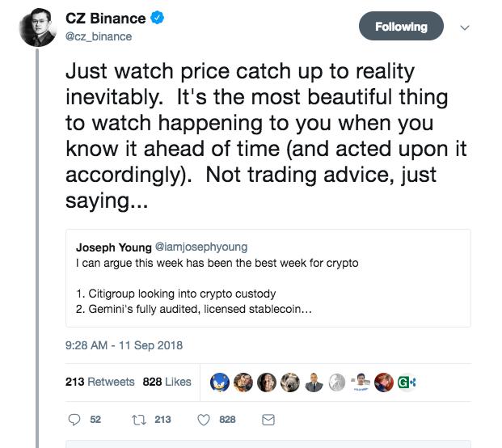
Task: Expand the tweet options chevron
Action: pos(464,27)
